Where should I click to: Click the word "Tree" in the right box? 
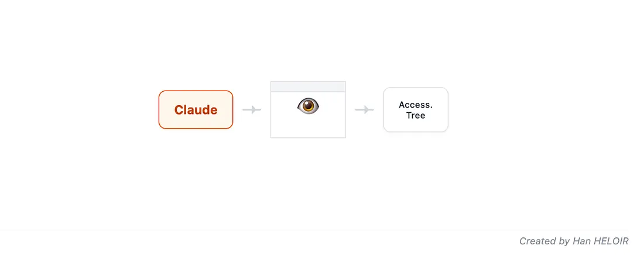(x=416, y=115)
